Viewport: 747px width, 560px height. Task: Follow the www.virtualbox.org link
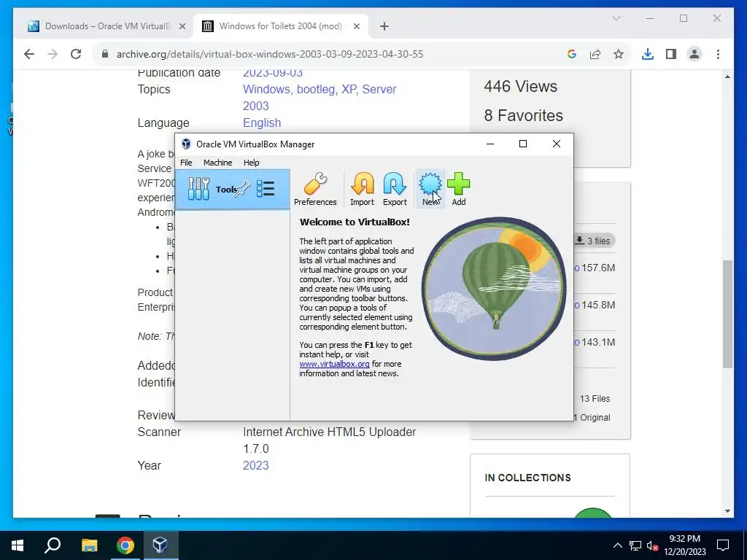pos(334,364)
